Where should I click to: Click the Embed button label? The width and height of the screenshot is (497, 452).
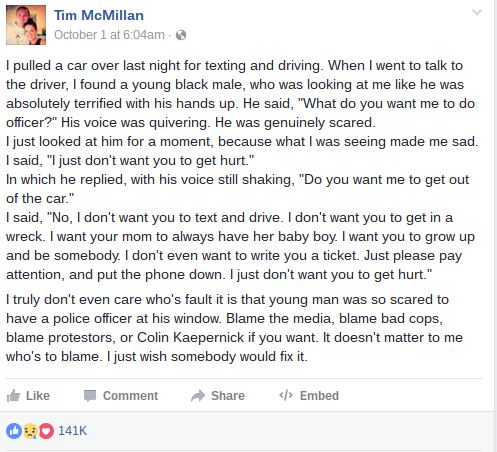[x=319, y=396]
